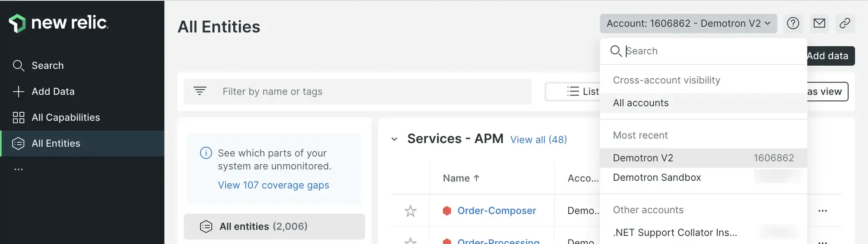The width and height of the screenshot is (868, 244).
Task: Copy permalink using the link icon
Action: 844,24
